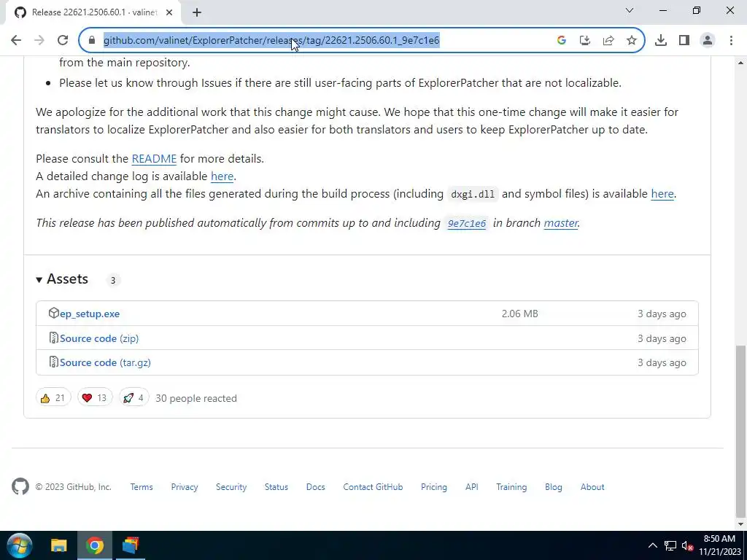
Task: Open the Security footer link
Action: (231, 487)
